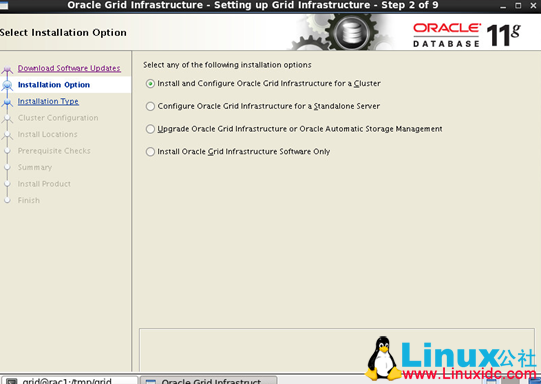This screenshot has height=384, width=541.
Task: Click the Prerequisite Checks step label
Action: point(54,151)
